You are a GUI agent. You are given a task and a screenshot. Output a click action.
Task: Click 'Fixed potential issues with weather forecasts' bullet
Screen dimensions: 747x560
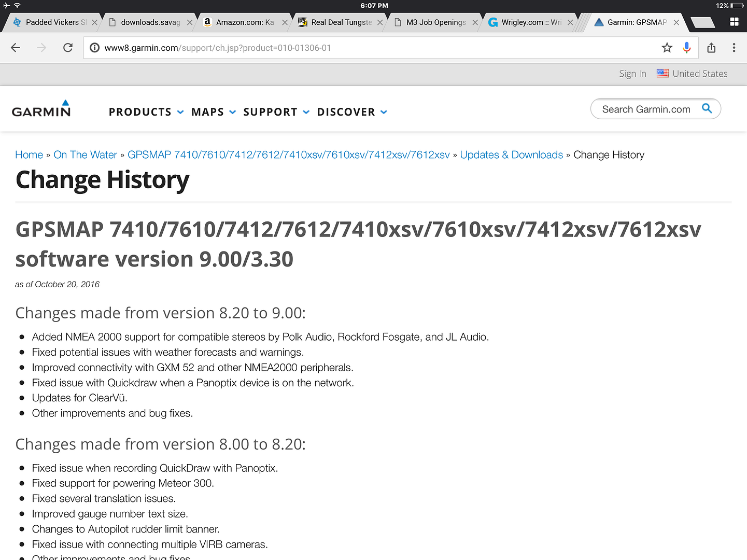click(x=168, y=353)
